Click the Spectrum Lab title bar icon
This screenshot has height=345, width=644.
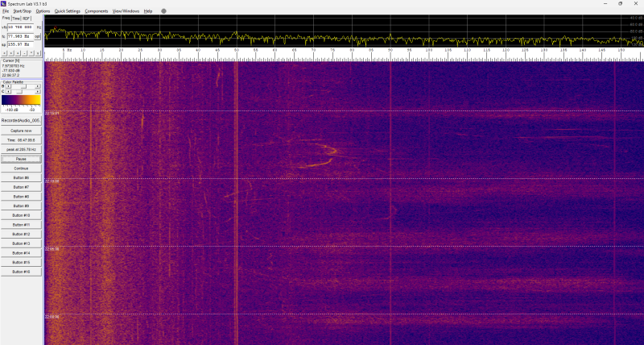[x=3, y=3]
